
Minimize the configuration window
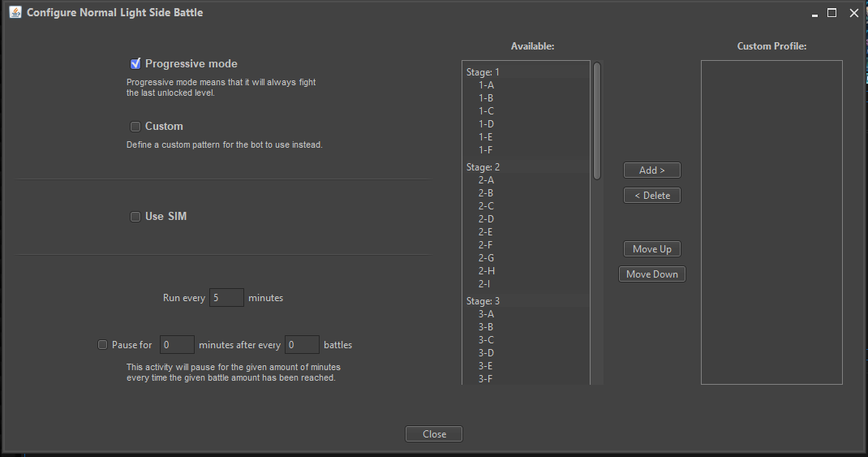pos(812,12)
